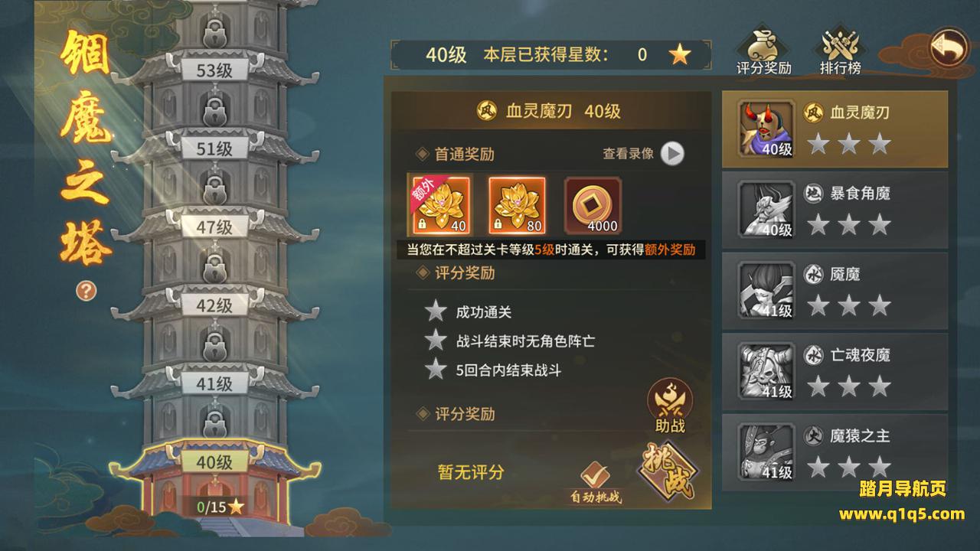The width and height of the screenshot is (980, 551).
Task: Click the 0/15 star progress counter
Action: pyautogui.click(x=220, y=506)
